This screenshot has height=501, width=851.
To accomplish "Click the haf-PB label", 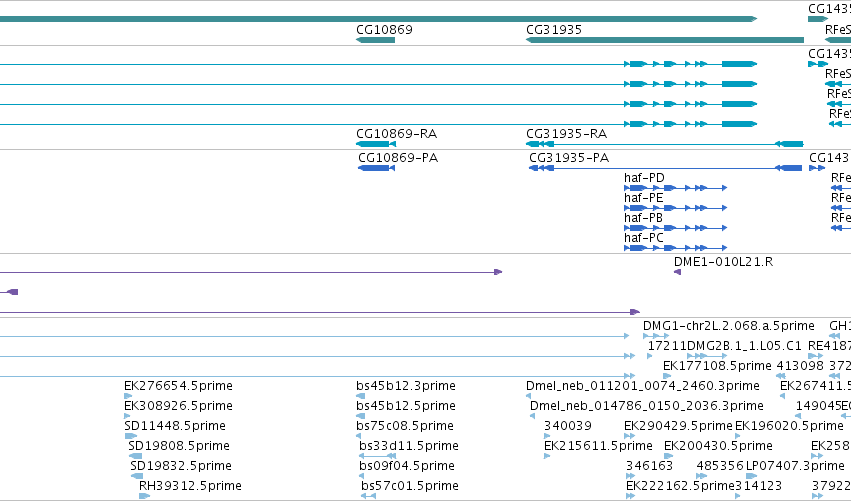I will (x=644, y=218).
